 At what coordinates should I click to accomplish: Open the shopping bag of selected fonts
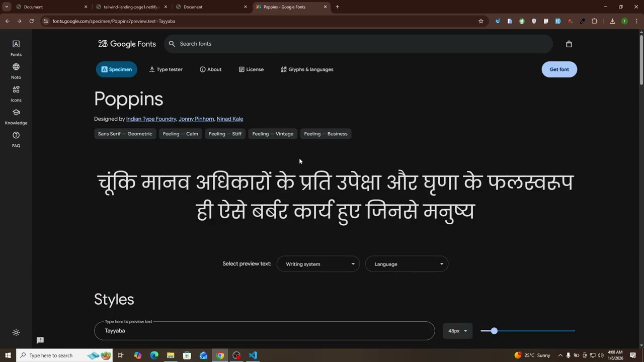pos(569,44)
